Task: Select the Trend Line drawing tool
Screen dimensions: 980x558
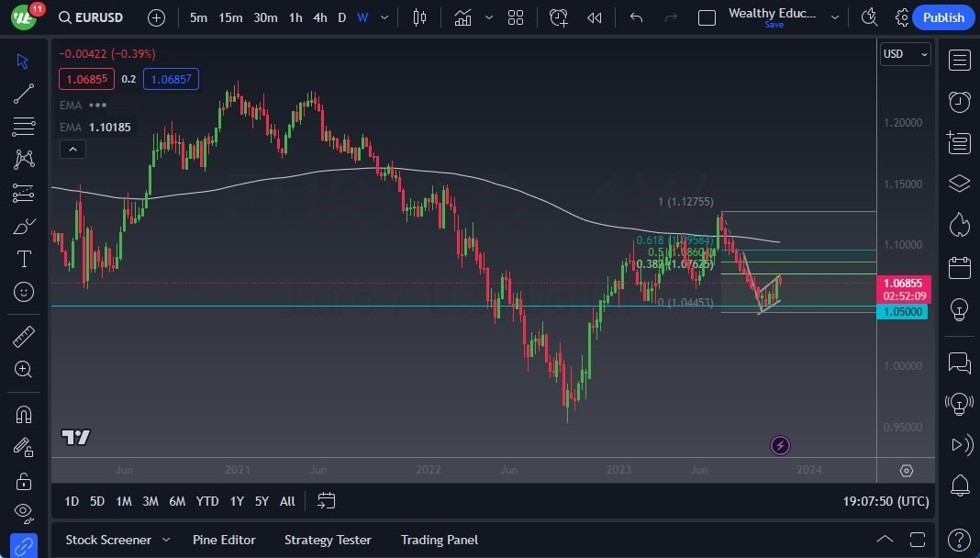Action: point(23,93)
